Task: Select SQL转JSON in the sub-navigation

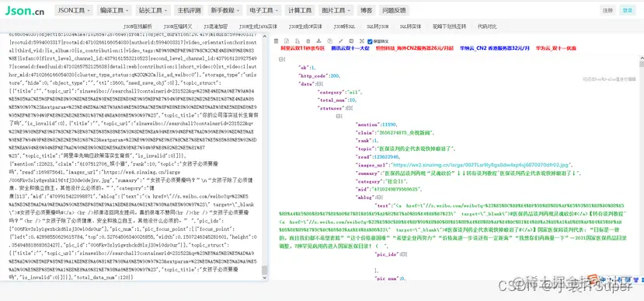Action: [x=378, y=26]
